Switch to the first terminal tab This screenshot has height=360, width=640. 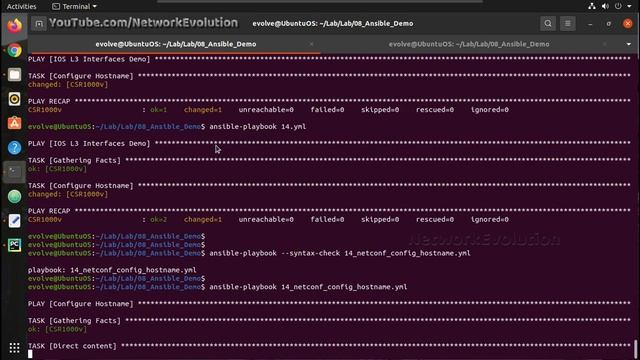click(x=176, y=44)
